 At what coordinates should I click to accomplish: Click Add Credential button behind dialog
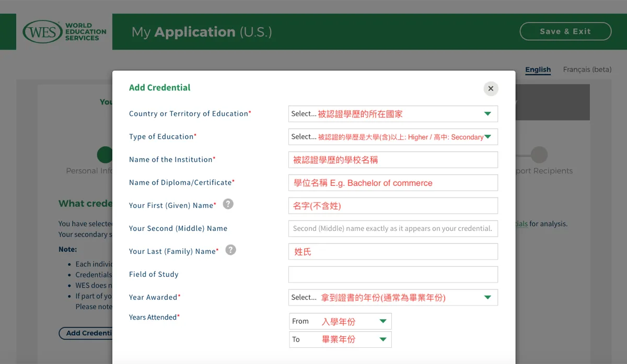tap(86, 333)
